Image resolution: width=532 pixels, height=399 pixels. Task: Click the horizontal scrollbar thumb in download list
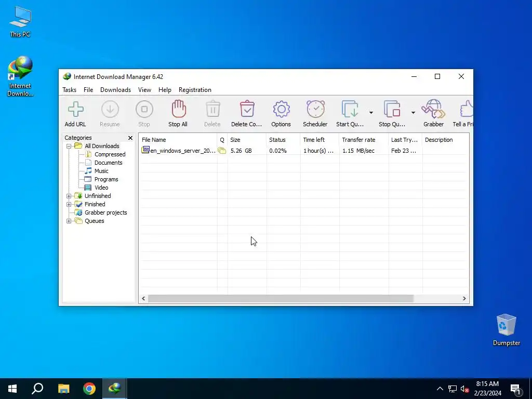click(x=281, y=299)
